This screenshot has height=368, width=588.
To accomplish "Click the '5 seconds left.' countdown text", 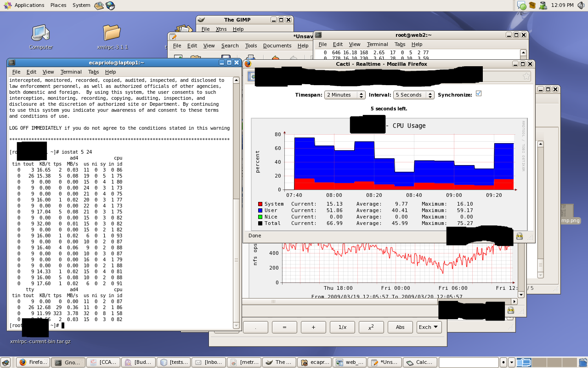I will pyautogui.click(x=389, y=109).
